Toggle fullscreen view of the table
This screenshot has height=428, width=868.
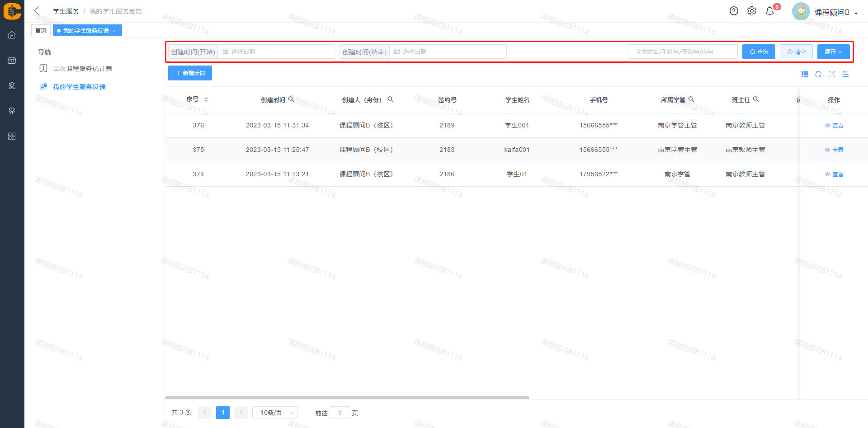click(832, 75)
